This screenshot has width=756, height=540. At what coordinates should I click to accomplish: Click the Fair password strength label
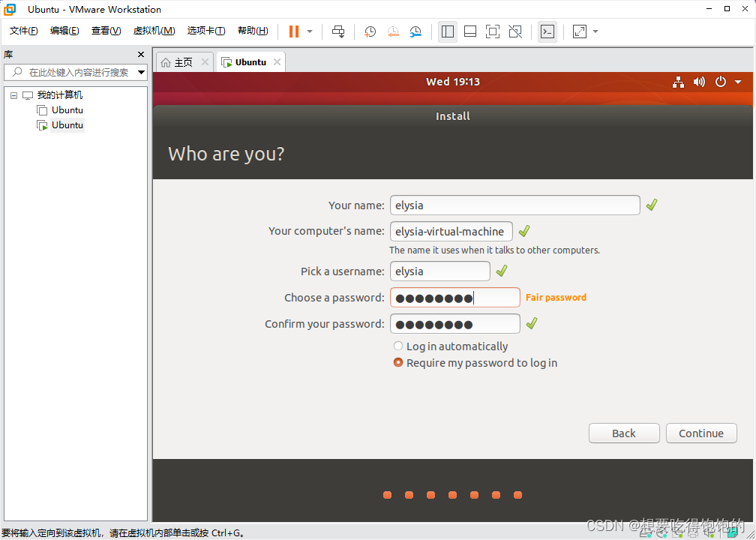556,298
